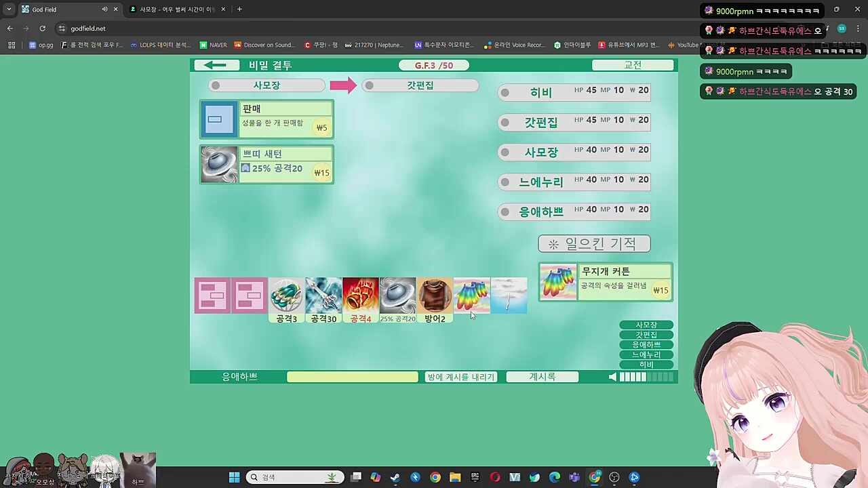The height and width of the screenshot is (488, 868).
Task: Select the rainbow curtain card in hand
Action: [x=471, y=296]
